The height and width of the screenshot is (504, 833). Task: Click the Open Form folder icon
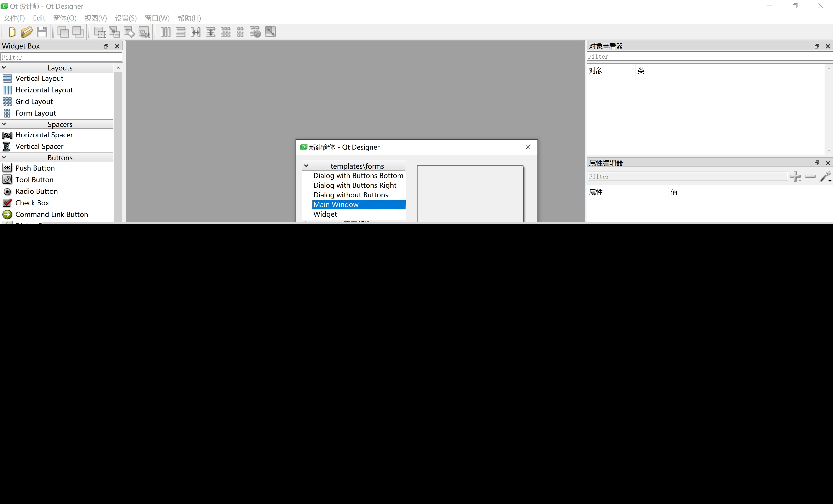point(27,32)
